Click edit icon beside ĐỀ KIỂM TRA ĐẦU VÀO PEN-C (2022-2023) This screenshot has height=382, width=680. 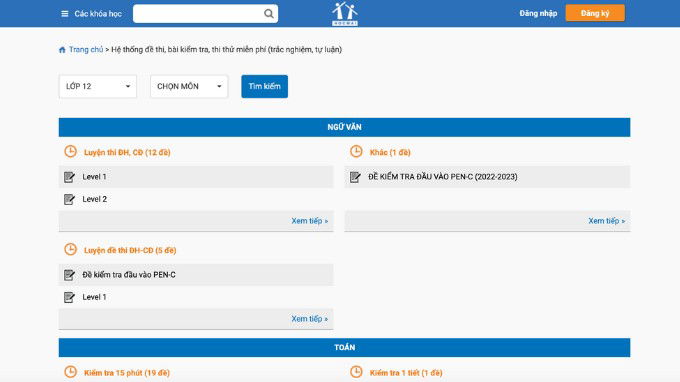click(x=355, y=177)
